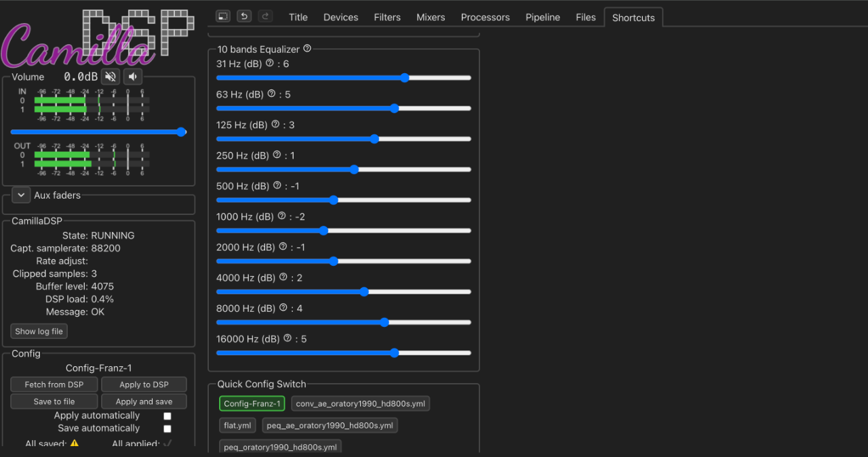Open help icon for 10 bands Equalizer
Viewport: 868px width, 457px height.
point(307,49)
